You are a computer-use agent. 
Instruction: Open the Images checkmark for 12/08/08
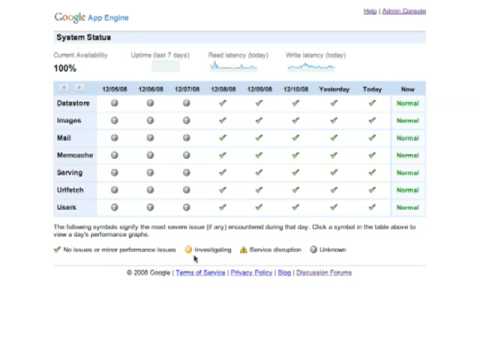click(x=223, y=120)
